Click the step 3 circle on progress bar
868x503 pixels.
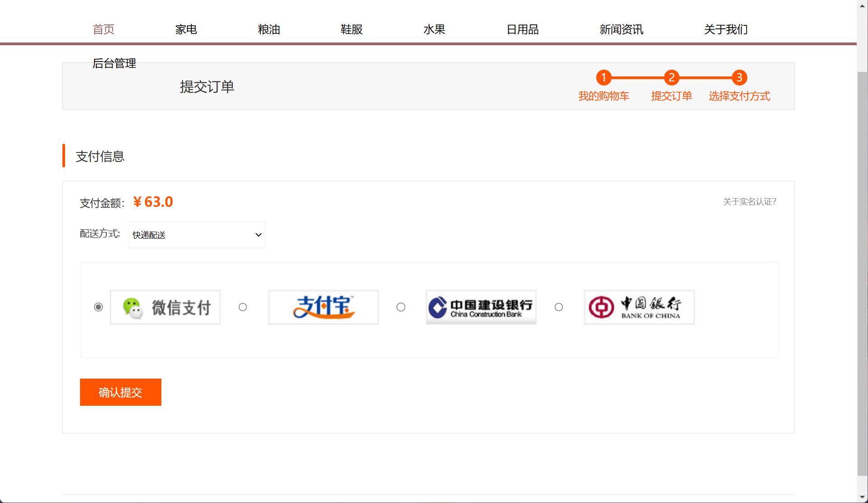tap(740, 77)
